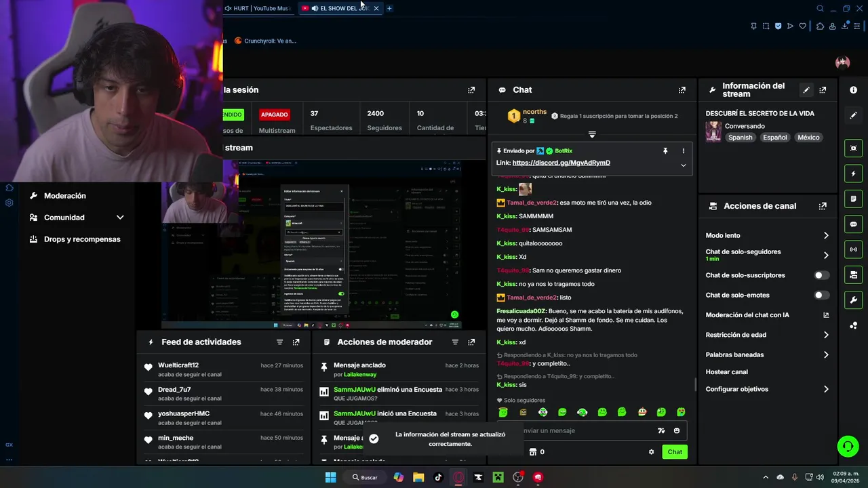
Task: Pop out the Información del stream panel
Action: point(823,89)
